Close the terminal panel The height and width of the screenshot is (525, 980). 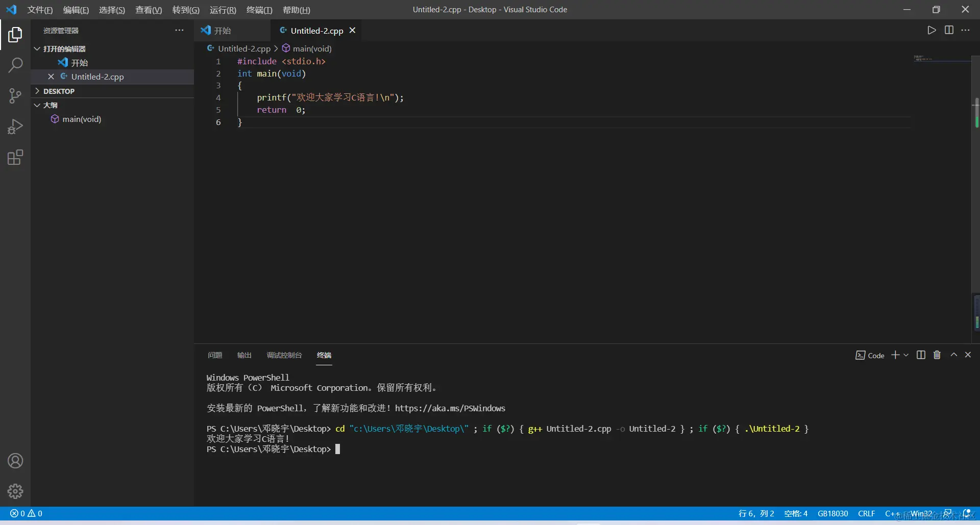(968, 355)
